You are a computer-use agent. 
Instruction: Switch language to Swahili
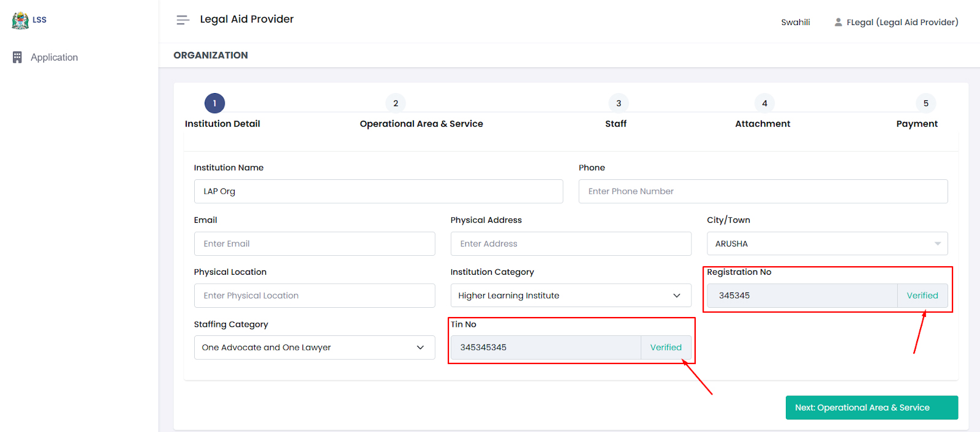tap(795, 23)
